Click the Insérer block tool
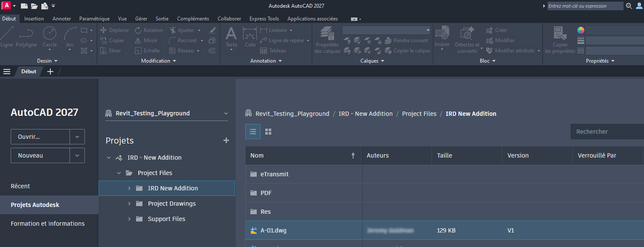The image size is (644, 247). coord(442,37)
